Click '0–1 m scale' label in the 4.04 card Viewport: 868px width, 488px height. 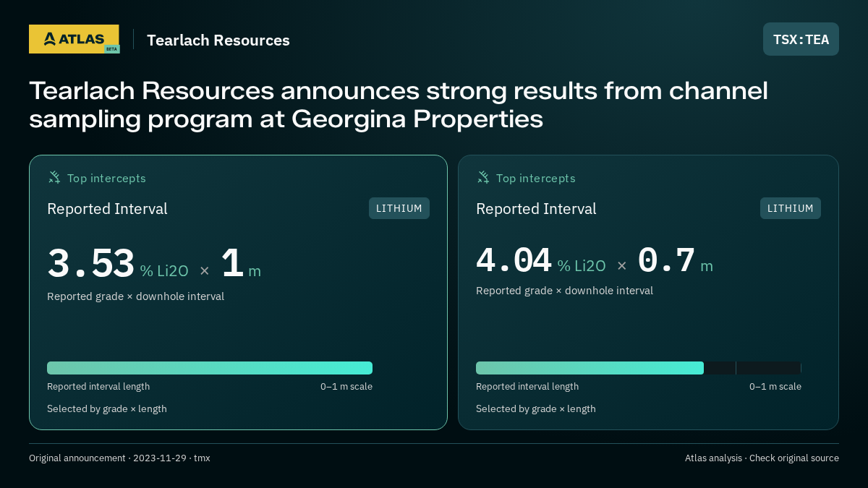[x=775, y=387]
